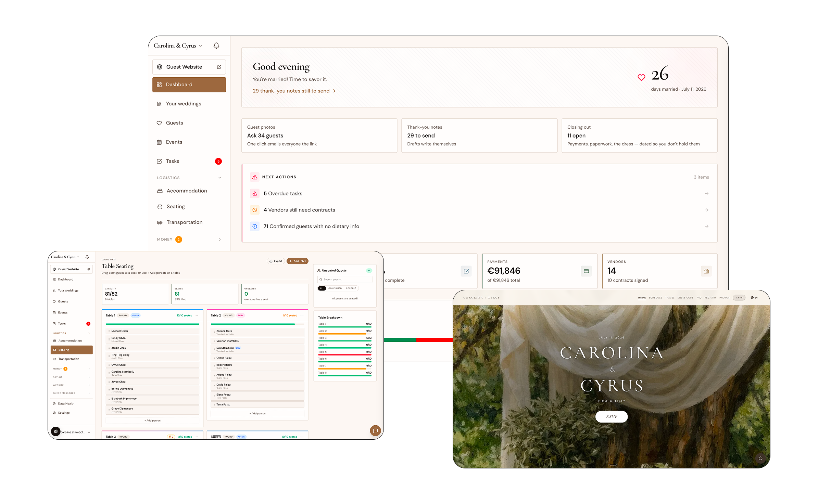This screenshot has height=504, width=818.
Task: Click the checklist icon beside 'complete' card
Action: (x=466, y=271)
